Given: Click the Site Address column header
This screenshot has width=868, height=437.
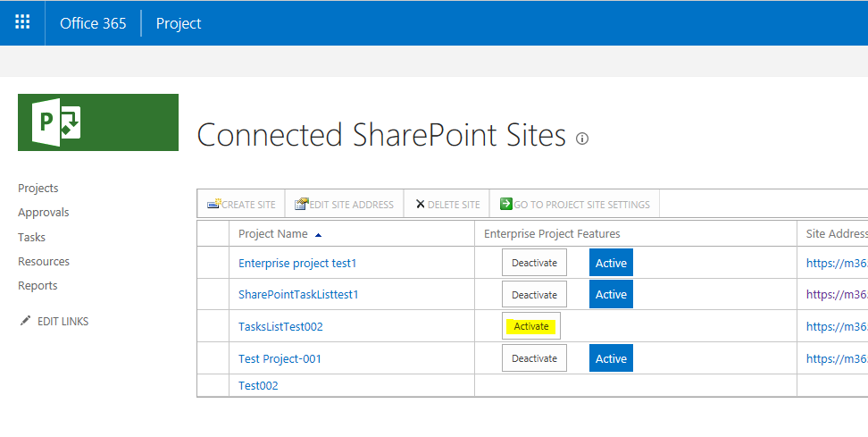Looking at the screenshot, I should point(837,234).
